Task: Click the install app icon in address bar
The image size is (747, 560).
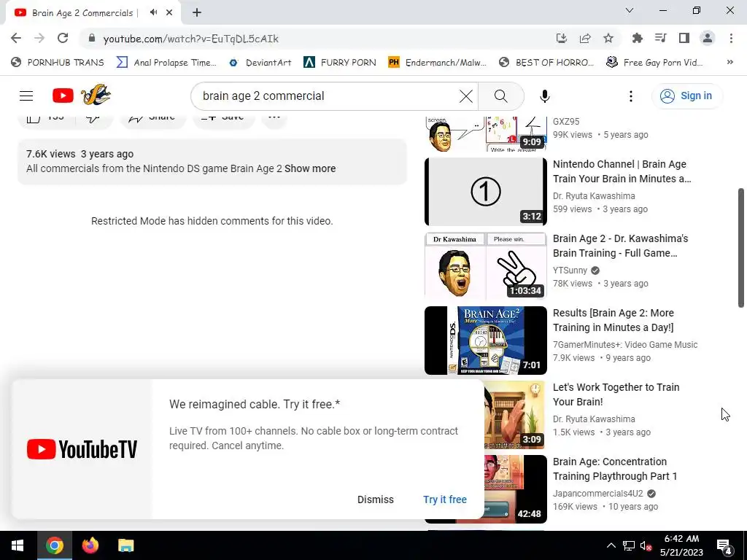Action: (x=562, y=39)
